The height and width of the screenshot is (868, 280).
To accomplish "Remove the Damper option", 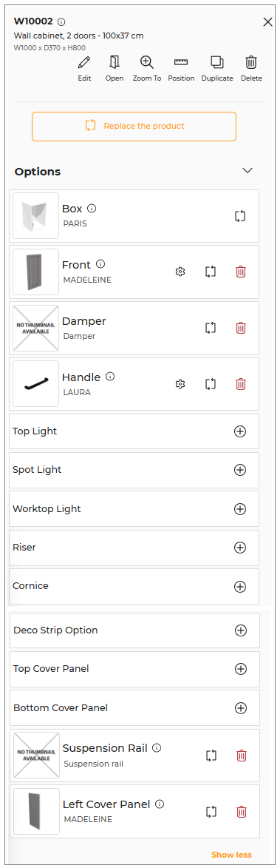I will 241,328.
